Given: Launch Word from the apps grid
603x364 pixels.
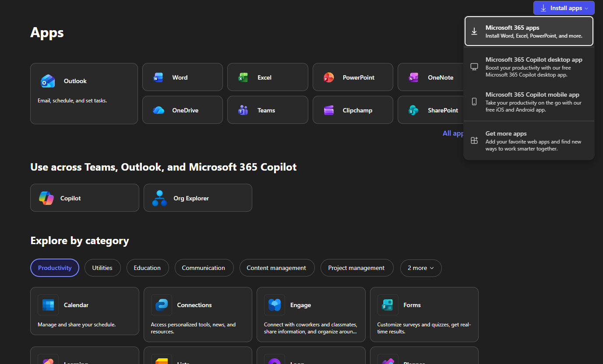Looking at the screenshot, I should (x=158, y=77).
